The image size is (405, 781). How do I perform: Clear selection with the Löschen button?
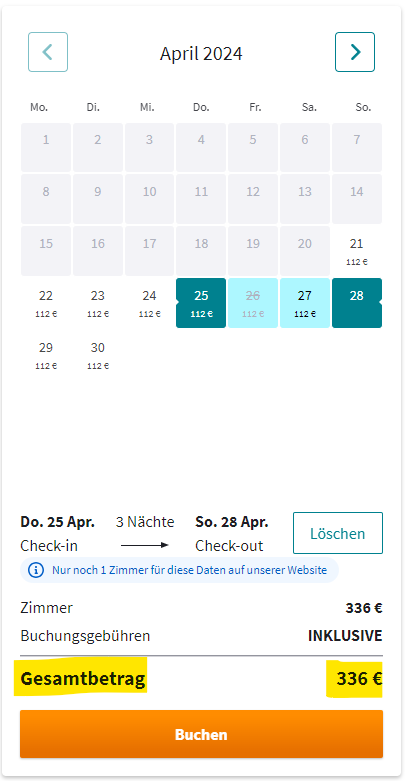pyautogui.click(x=338, y=533)
